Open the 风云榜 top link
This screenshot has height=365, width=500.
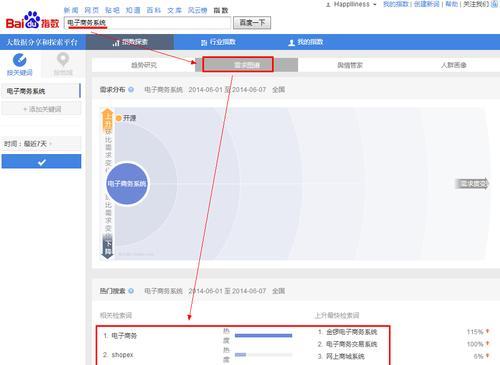(x=198, y=10)
